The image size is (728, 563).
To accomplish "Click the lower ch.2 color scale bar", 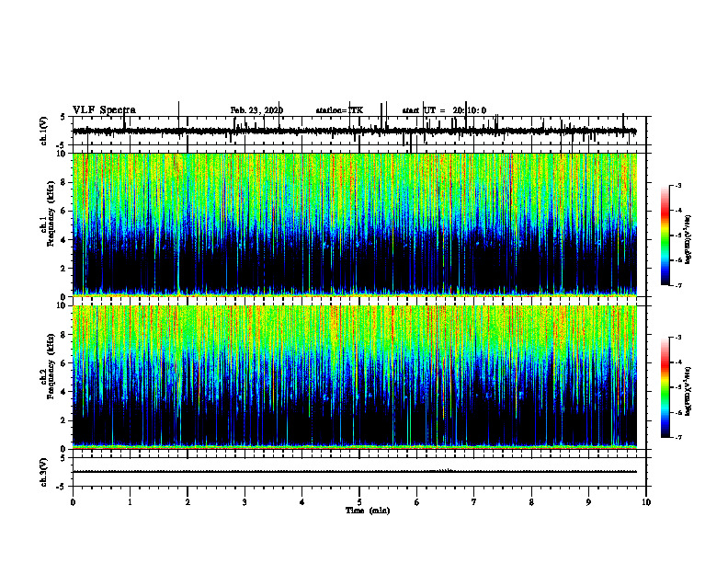I will 665,387.
